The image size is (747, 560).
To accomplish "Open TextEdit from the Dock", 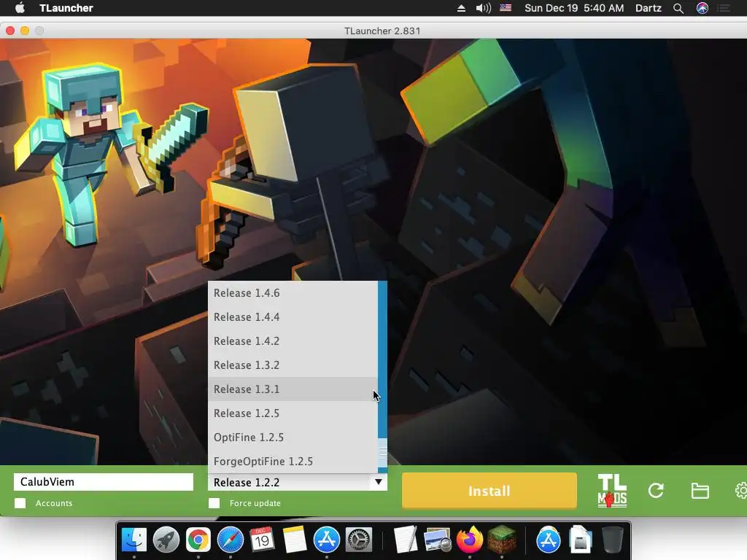I will 406,540.
